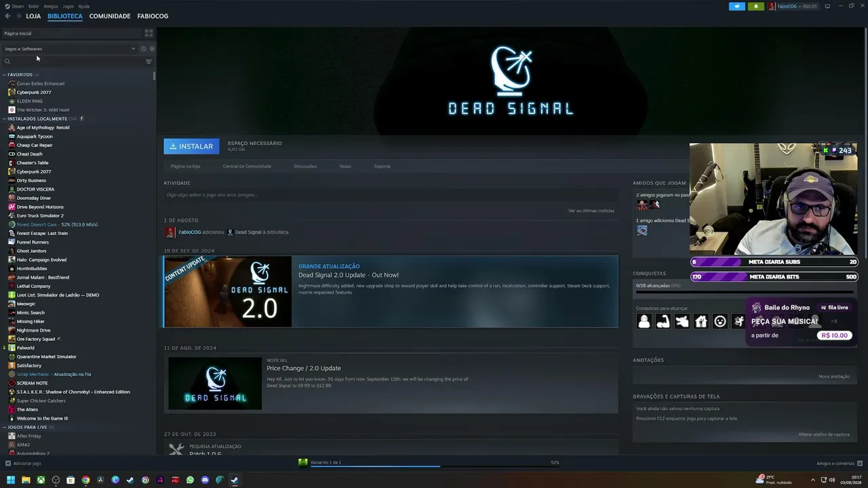Viewport: 868px width, 488px height.
Task: Open the Steam announcements megaphone
Action: (737, 6)
